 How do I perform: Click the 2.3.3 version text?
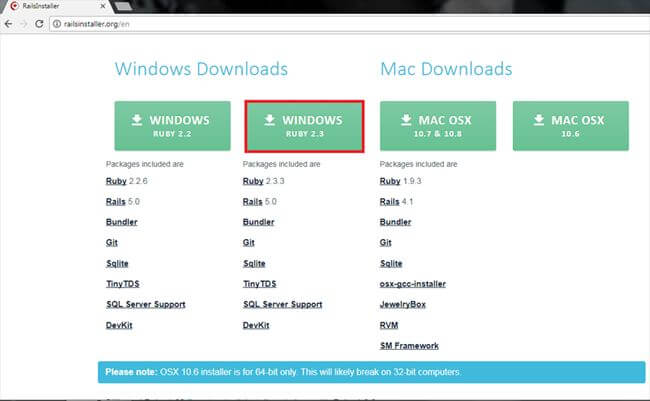tap(275, 181)
